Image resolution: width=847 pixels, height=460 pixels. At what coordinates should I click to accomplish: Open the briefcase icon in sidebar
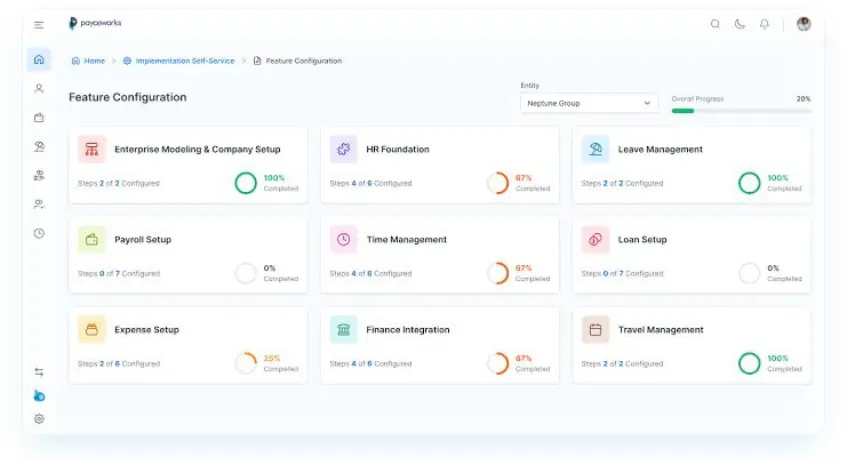click(x=39, y=118)
